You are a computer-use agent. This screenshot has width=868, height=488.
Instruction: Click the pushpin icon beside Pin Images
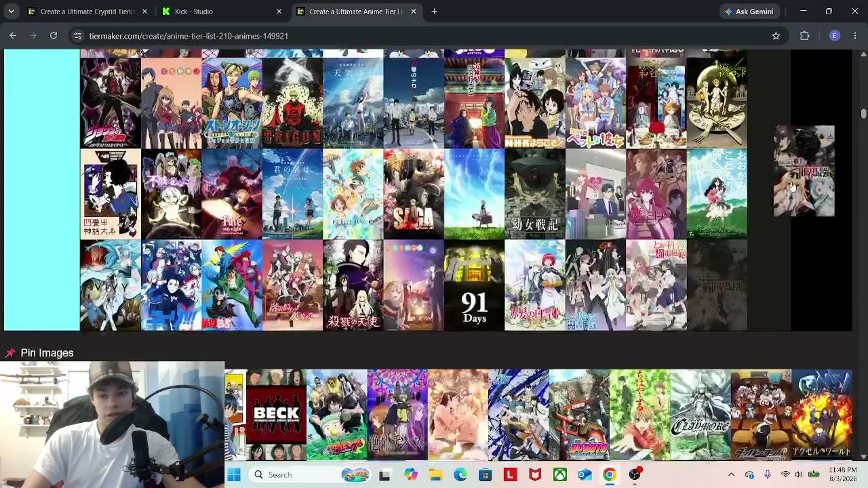point(11,353)
